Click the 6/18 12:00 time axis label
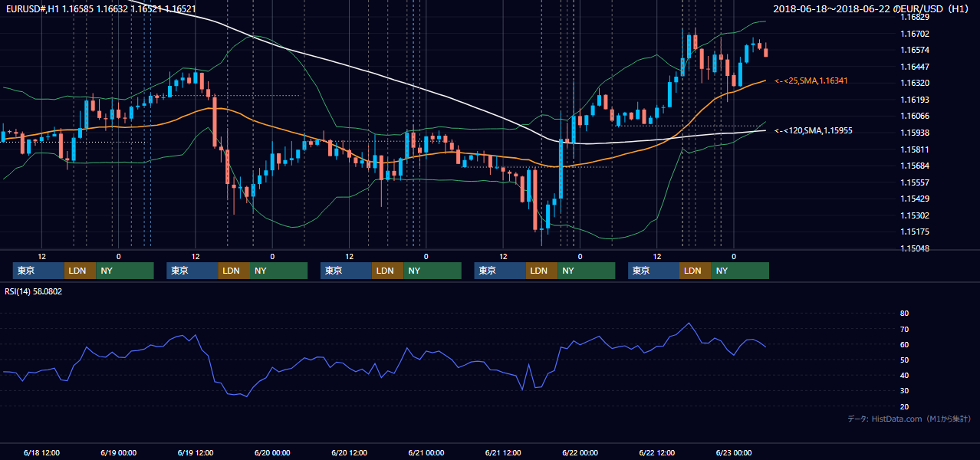Viewport: 980px width, 460px height. [x=42, y=452]
